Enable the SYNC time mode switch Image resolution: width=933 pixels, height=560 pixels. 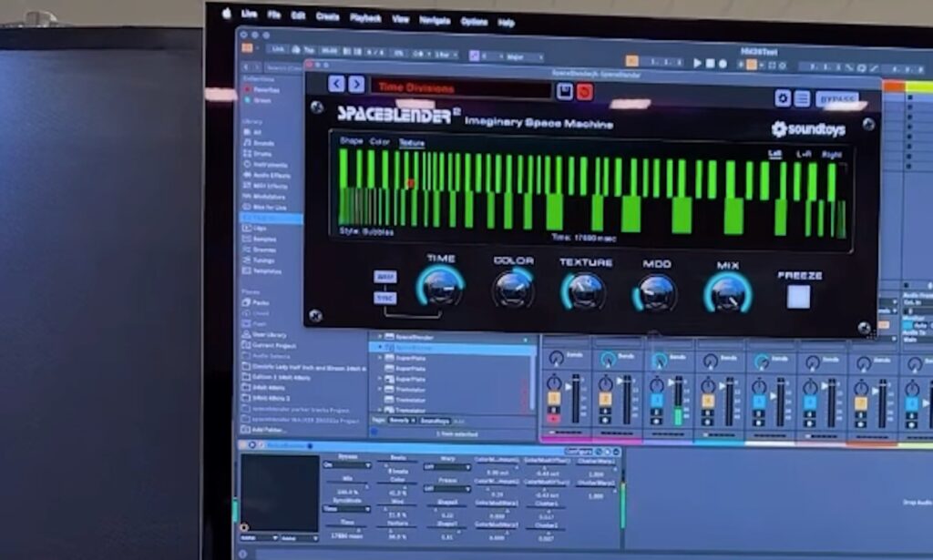point(385,298)
